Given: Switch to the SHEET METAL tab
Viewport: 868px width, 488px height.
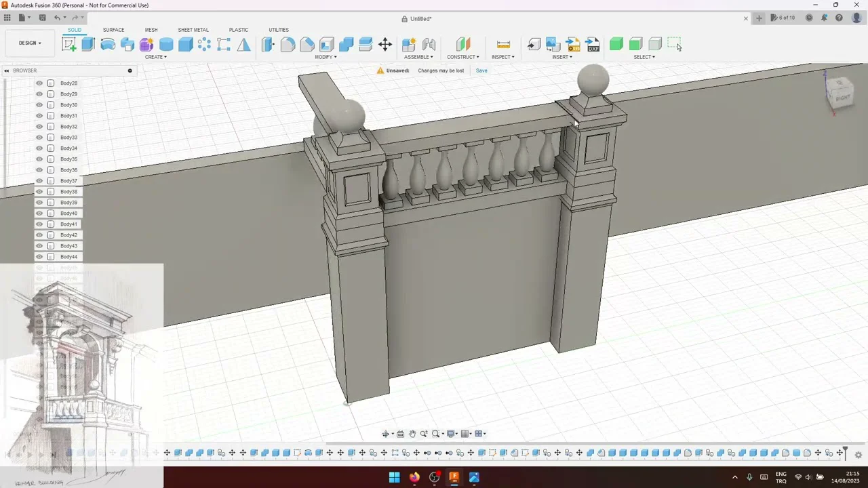Looking at the screenshot, I should click(x=193, y=30).
